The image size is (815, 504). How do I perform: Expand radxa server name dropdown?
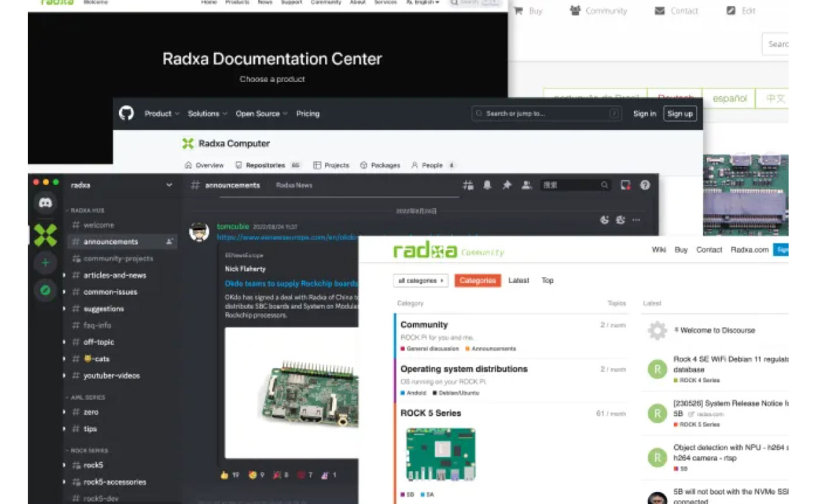[x=169, y=185]
